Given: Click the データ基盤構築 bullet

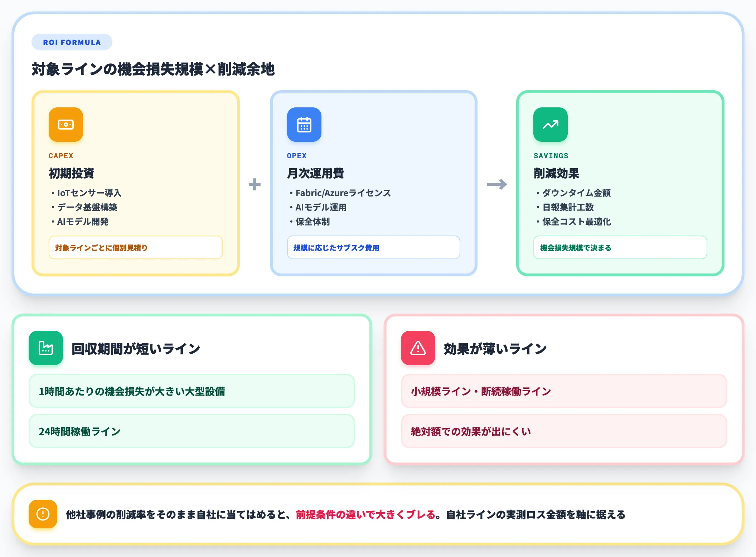Looking at the screenshot, I should 84,207.
